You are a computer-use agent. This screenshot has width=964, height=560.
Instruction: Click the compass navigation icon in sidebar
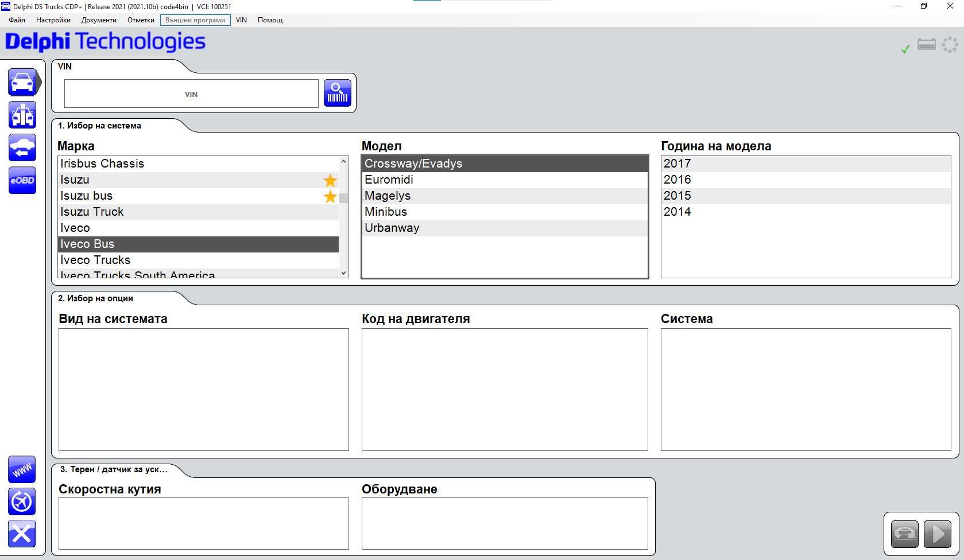(x=22, y=502)
